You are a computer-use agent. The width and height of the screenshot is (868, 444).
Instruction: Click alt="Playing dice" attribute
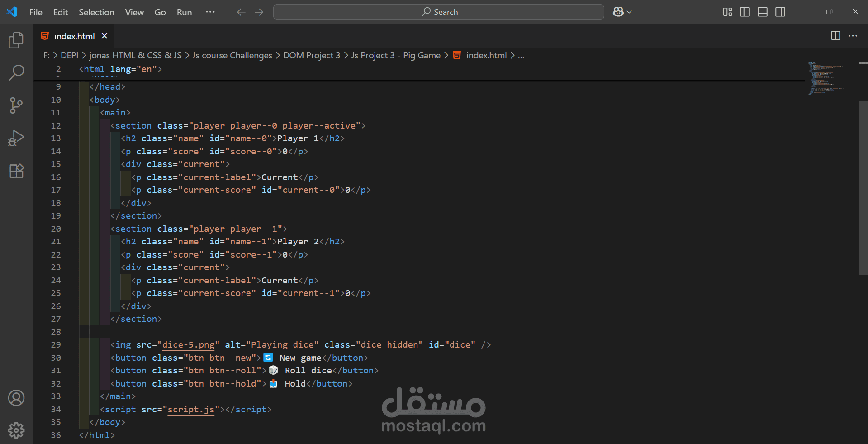pos(272,344)
